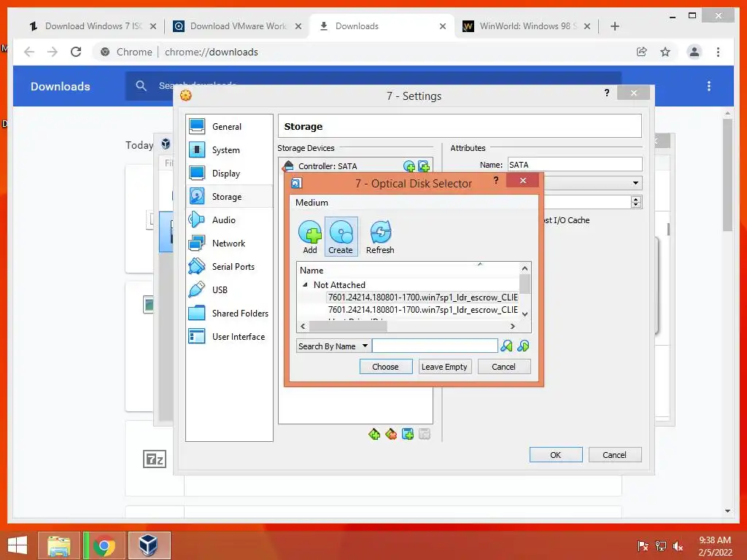Click the add storage attachment icon
Viewport: 747px width, 560px height.
pyautogui.click(x=408, y=434)
